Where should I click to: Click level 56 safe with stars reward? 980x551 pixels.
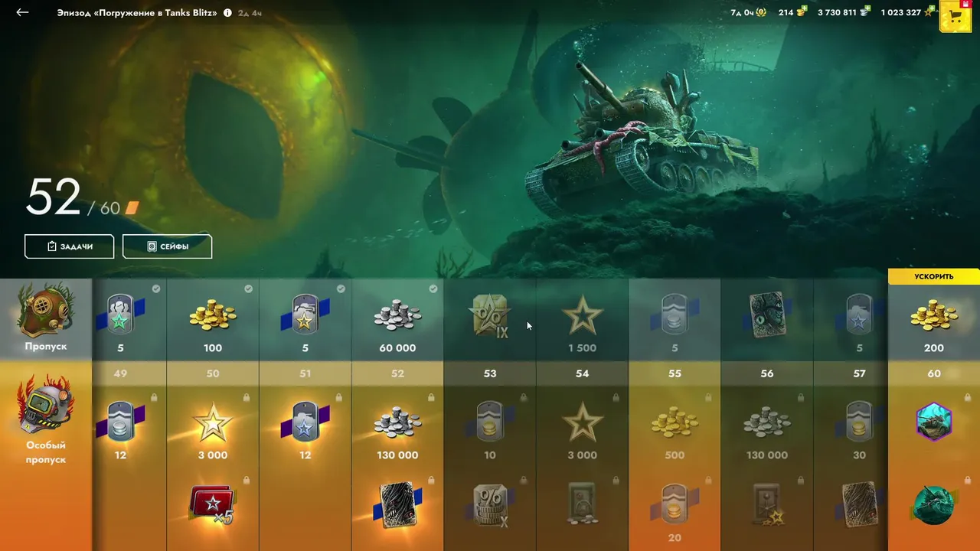coord(767,504)
